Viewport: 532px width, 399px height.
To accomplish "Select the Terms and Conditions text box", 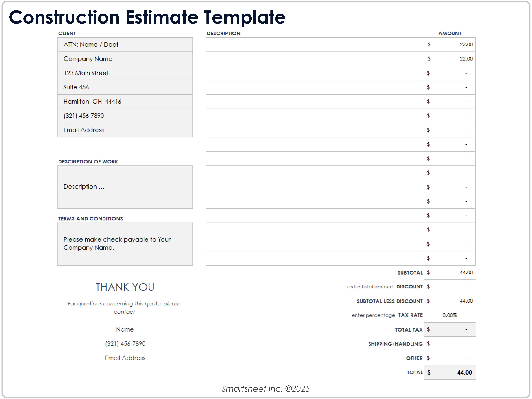I will 125,244.
